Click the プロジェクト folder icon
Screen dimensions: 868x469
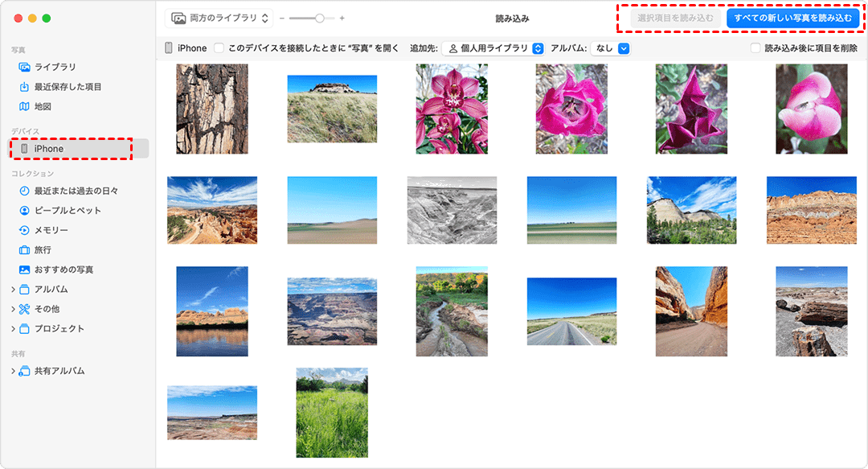pos(24,329)
